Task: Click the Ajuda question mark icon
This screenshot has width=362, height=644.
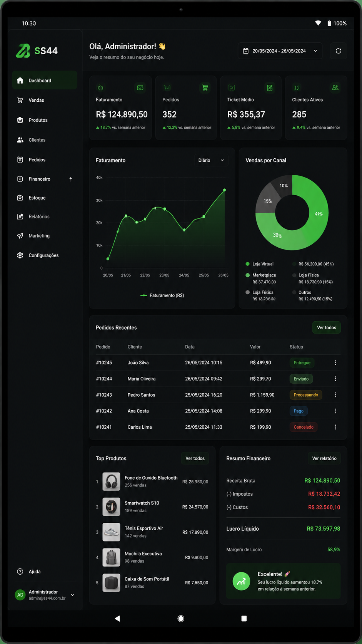Action: click(x=20, y=572)
